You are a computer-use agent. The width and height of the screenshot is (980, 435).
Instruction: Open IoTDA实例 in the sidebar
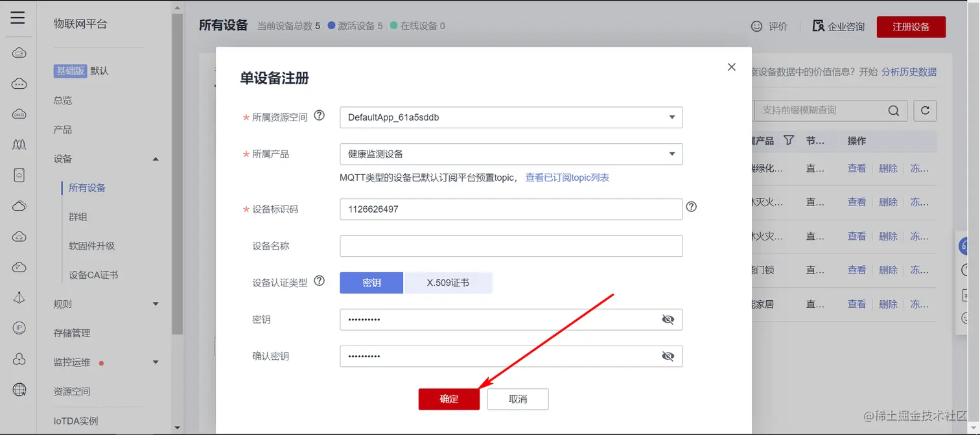click(x=76, y=421)
